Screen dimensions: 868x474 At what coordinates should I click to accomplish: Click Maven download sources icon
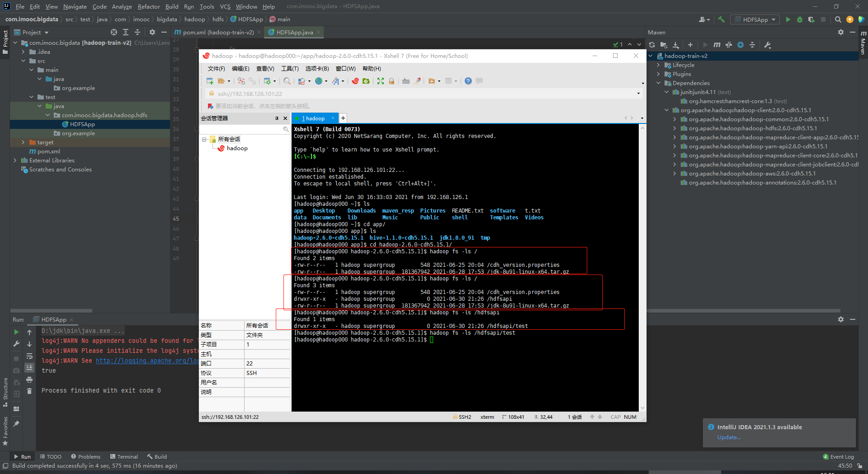point(676,45)
